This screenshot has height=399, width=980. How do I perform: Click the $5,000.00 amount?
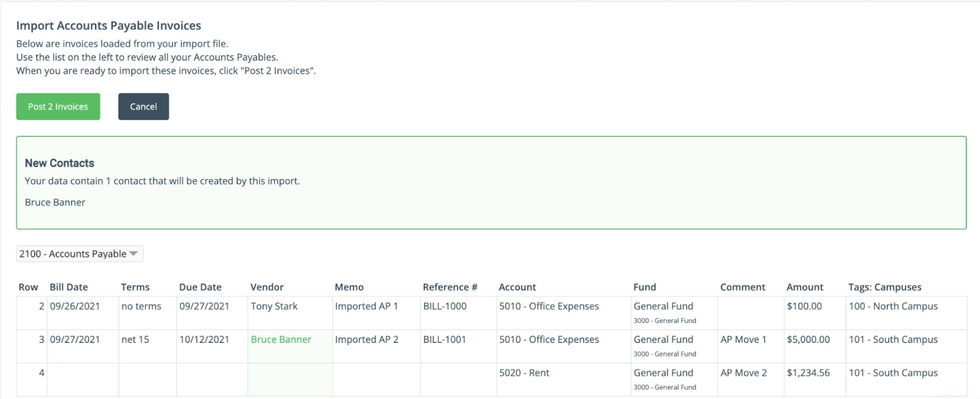pyautogui.click(x=808, y=339)
